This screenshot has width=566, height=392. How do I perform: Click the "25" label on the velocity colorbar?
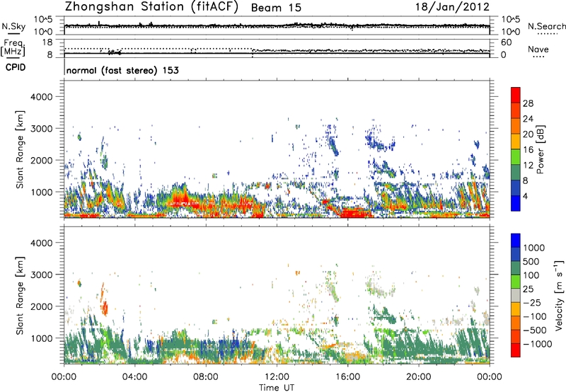pos(528,289)
